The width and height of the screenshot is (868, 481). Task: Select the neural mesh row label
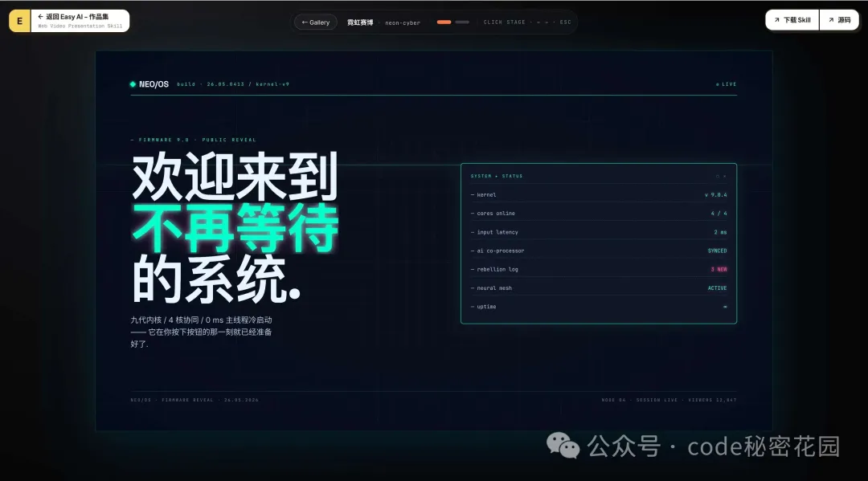(x=494, y=288)
